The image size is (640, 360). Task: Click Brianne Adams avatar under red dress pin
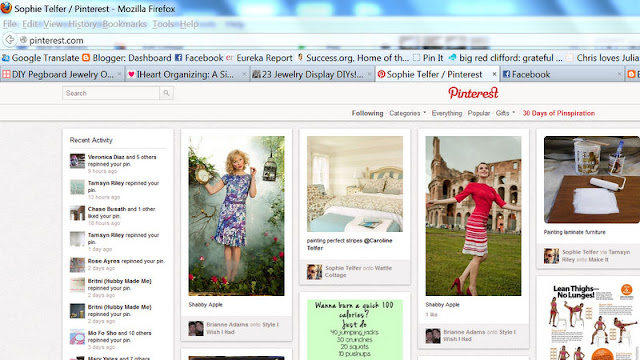coord(433,336)
